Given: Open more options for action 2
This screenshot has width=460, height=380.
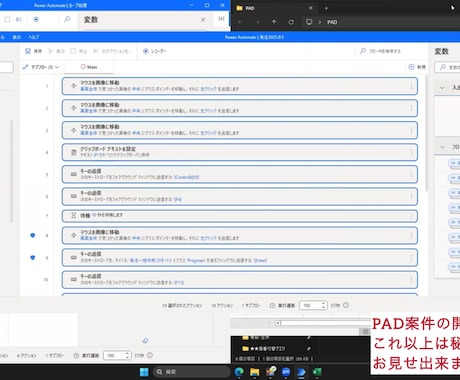Looking at the screenshot, I should coord(411,108).
